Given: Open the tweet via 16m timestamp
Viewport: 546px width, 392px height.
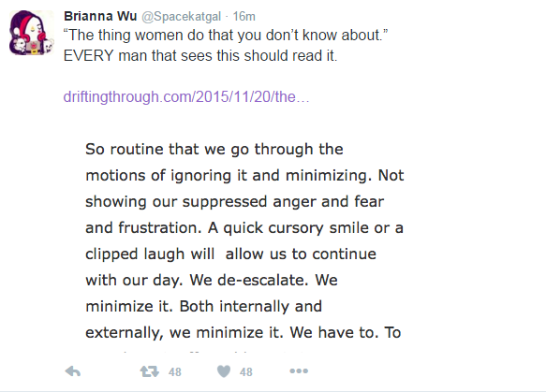Looking at the screenshot, I should [243, 16].
